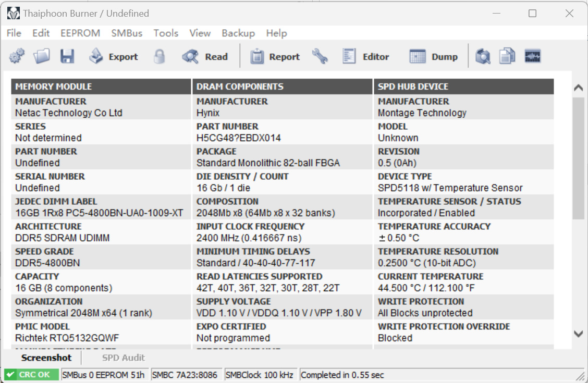
Task: Click composition 2048Mb x8 value
Action: pyautogui.click(x=266, y=213)
